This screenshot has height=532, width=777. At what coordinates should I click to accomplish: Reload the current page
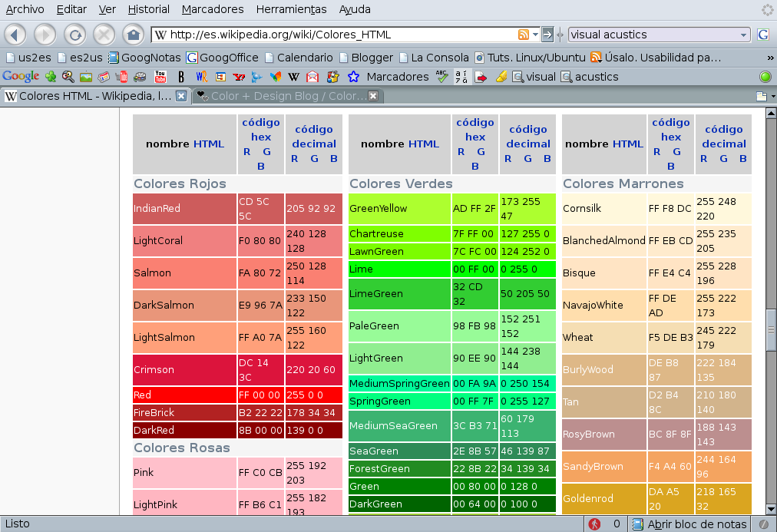coord(74,35)
